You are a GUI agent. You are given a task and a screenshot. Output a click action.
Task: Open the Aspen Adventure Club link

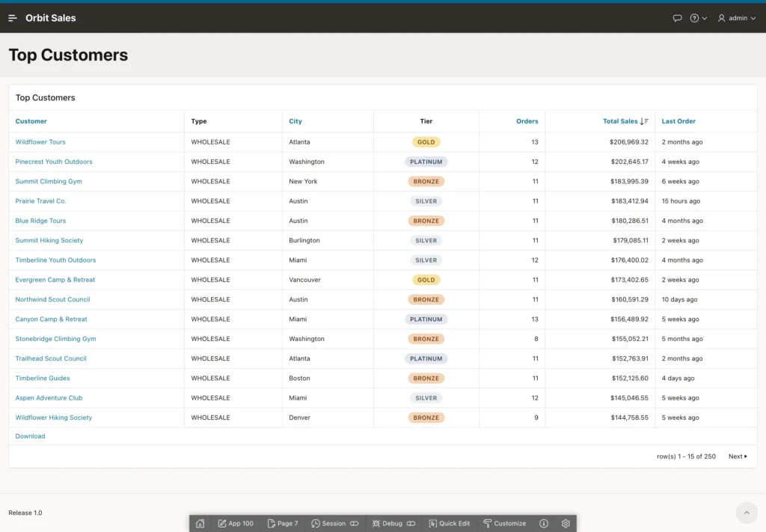pos(49,398)
